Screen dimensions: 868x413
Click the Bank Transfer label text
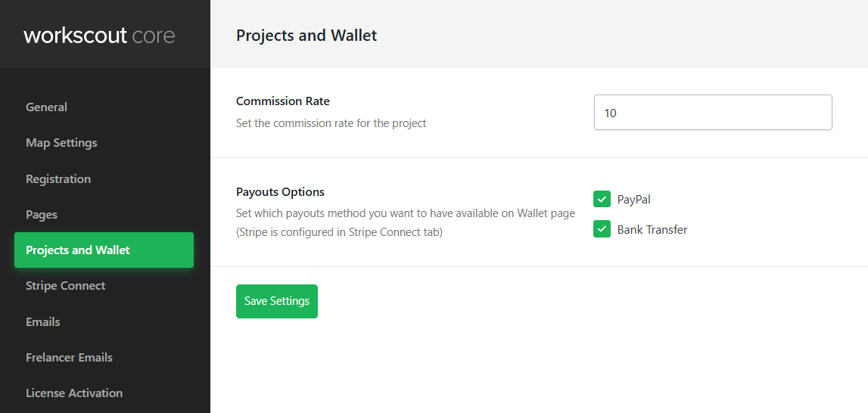(652, 230)
